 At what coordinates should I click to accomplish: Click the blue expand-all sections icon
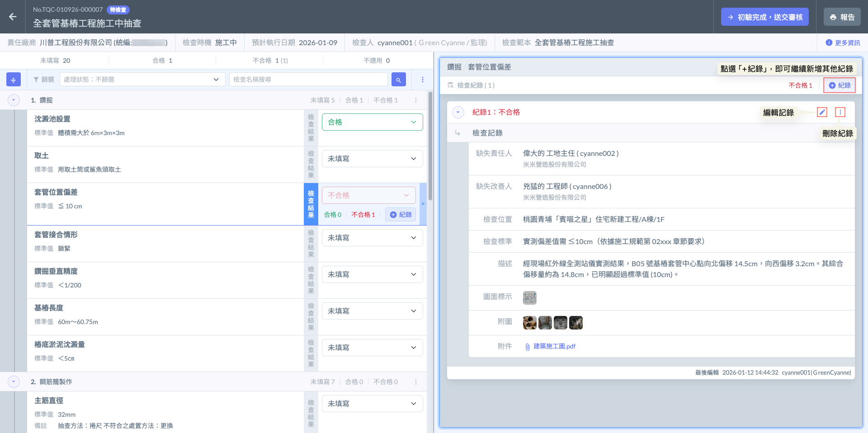[13, 80]
